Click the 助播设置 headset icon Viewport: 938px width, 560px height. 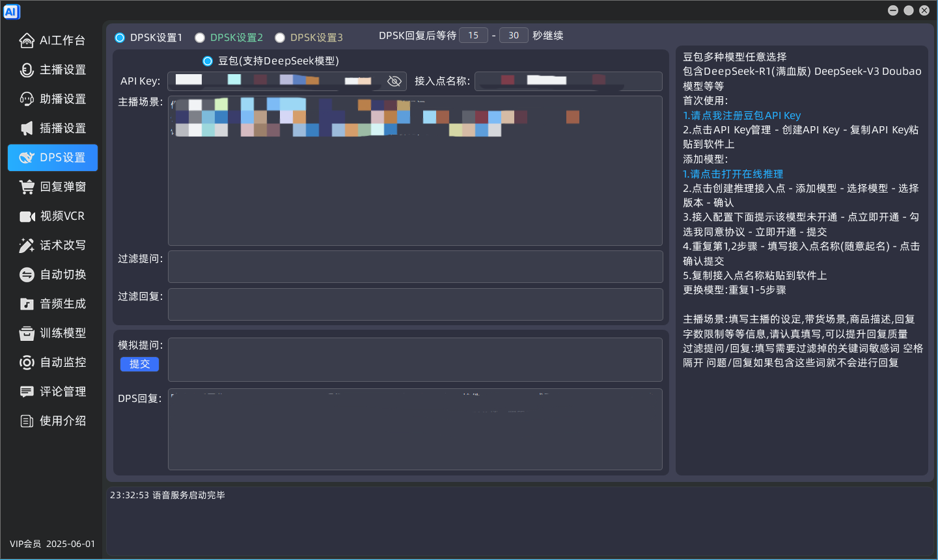coord(27,99)
